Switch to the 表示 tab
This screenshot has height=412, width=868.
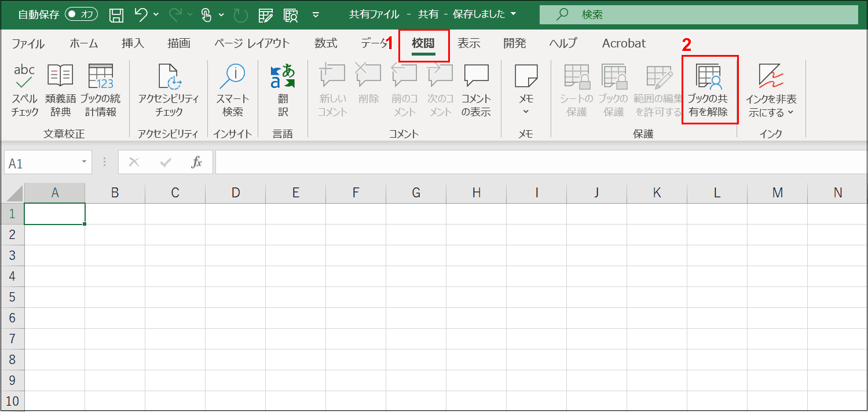click(468, 43)
